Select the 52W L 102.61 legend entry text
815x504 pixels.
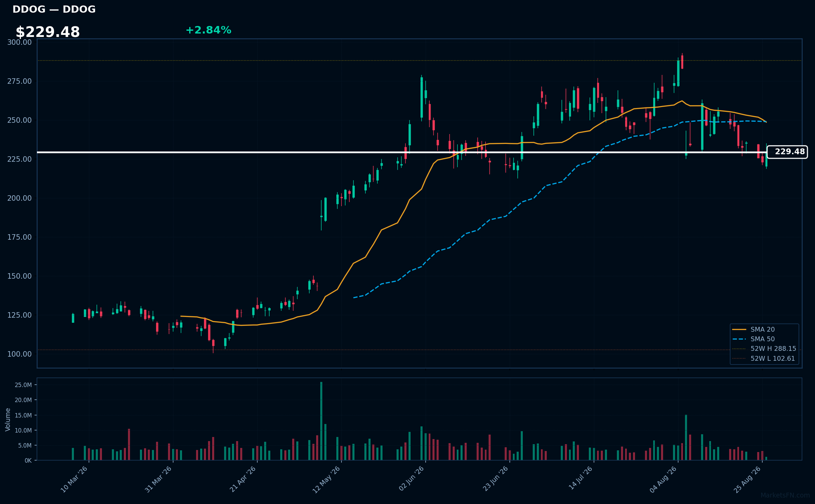(773, 358)
